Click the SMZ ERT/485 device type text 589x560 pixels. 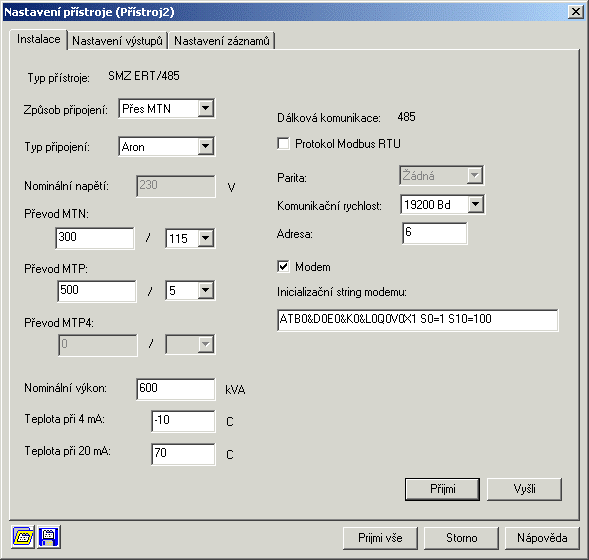[x=144, y=76]
